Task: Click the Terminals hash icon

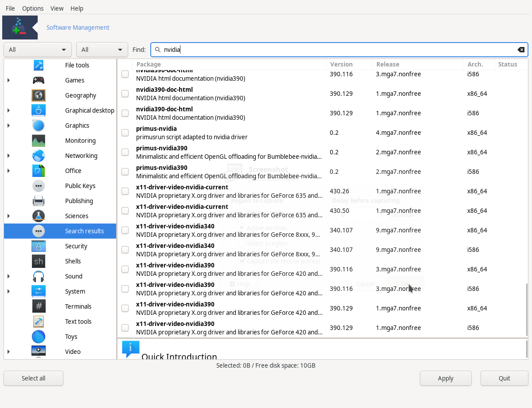Action: pos(39,306)
